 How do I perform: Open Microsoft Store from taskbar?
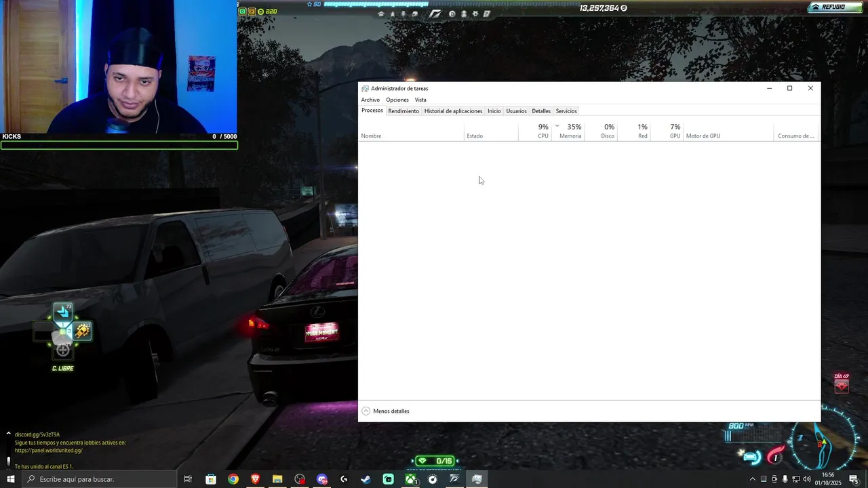[211, 479]
